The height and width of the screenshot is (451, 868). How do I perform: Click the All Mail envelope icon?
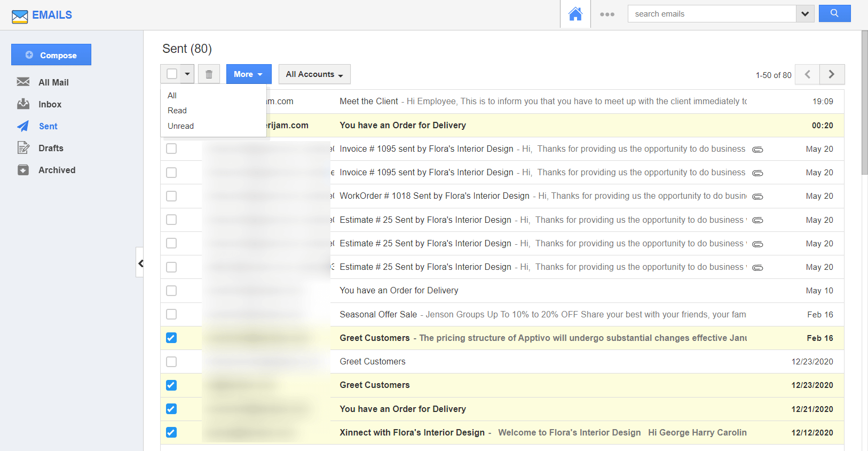23,82
